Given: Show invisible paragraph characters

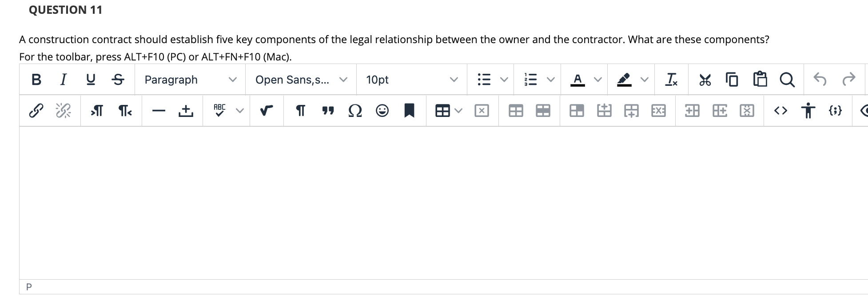Looking at the screenshot, I should [301, 111].
